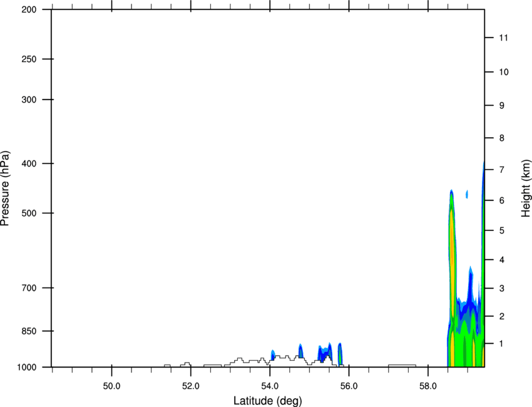
Task: Click the blue plume peaking near 4 km
Action: [470, 285]
